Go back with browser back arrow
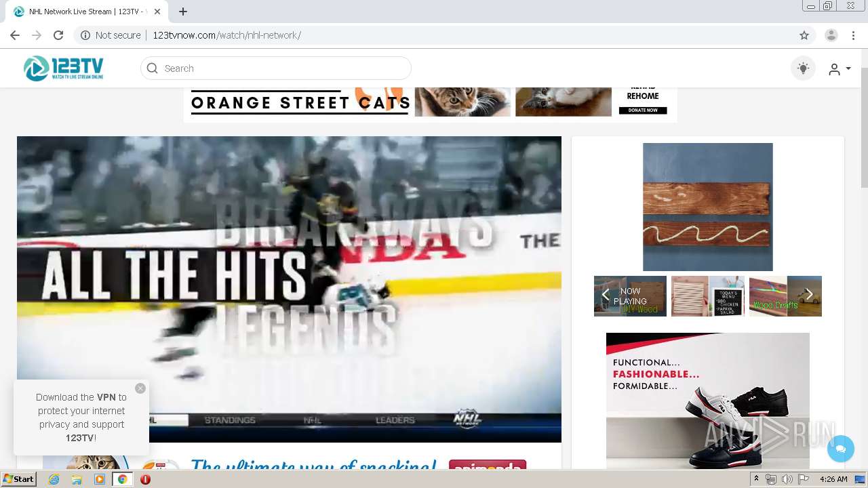The width and height of the screenshot is (868, 488). point(15,35)
